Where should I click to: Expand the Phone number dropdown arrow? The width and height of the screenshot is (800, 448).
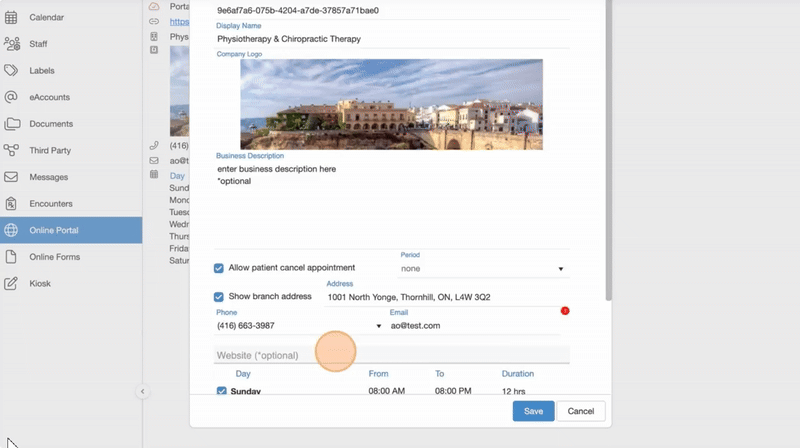coord(379,326)
